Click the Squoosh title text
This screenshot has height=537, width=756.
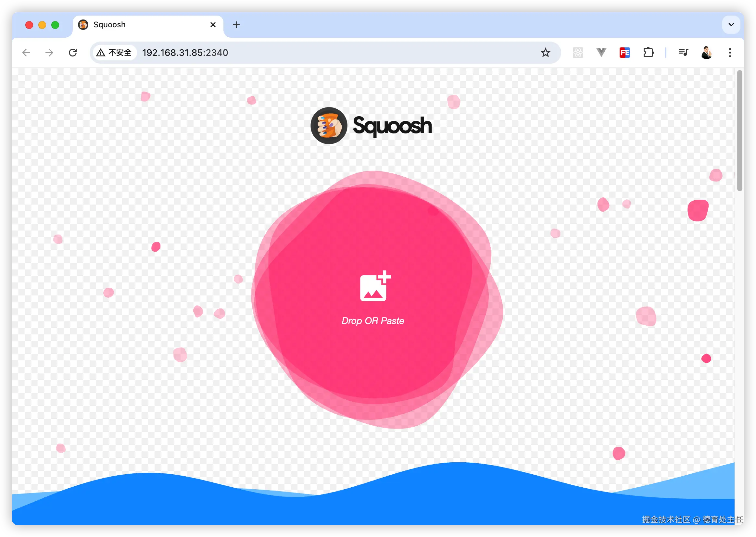tap(392, 126)
